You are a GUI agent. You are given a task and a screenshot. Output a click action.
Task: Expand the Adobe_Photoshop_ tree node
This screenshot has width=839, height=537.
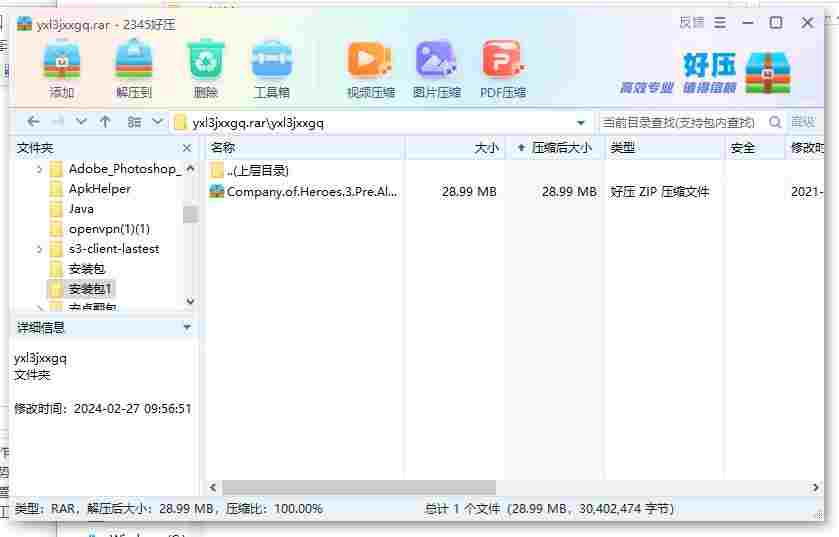point(39,169)
